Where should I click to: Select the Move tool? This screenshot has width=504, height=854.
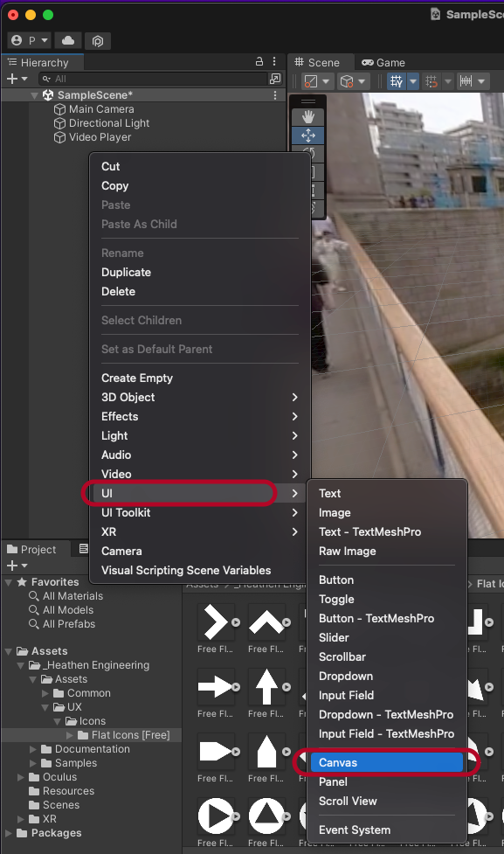308,135
